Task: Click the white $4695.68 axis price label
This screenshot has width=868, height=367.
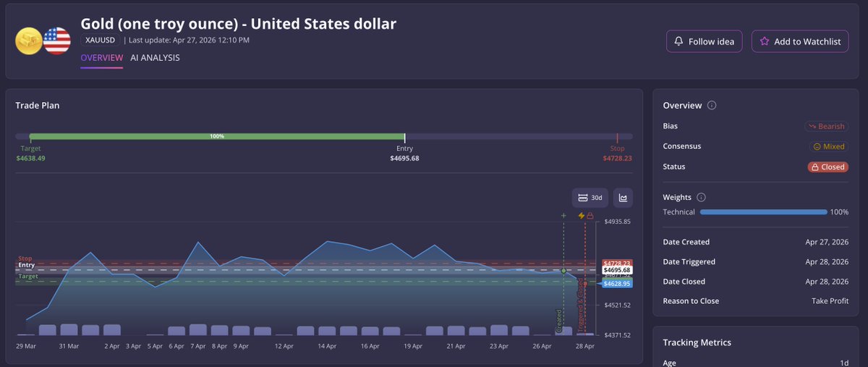Action: coord(617,270)
